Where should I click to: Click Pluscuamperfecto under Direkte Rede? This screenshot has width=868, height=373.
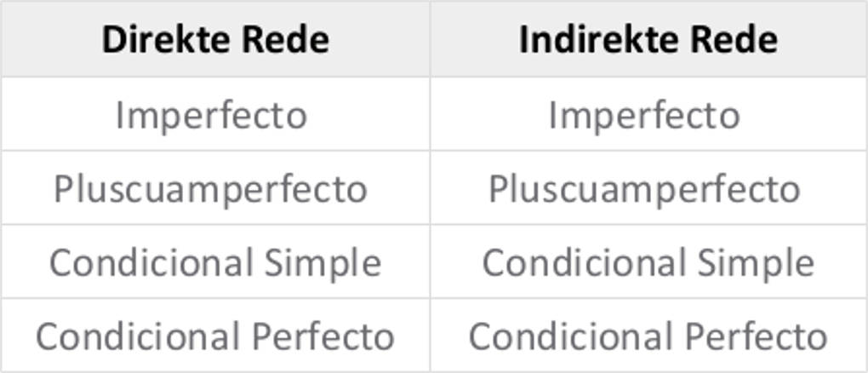click(210, 189)
